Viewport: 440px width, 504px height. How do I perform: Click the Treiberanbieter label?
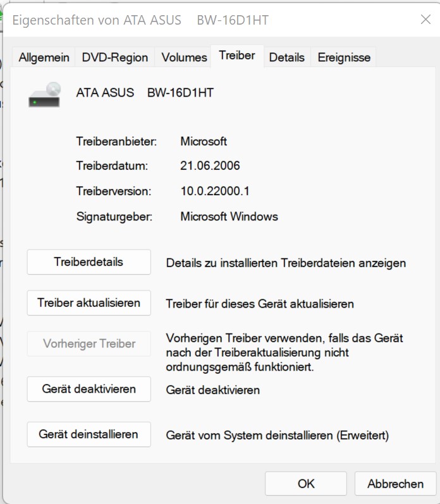[x=116, y=141]
